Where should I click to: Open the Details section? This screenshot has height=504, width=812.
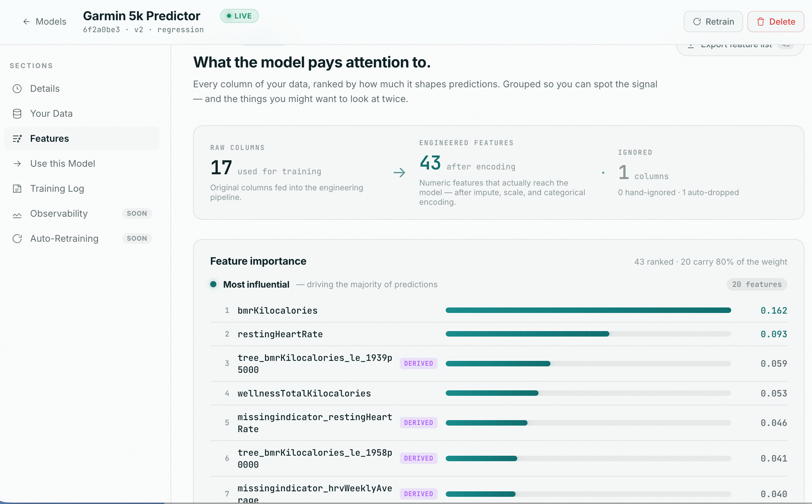82,89
